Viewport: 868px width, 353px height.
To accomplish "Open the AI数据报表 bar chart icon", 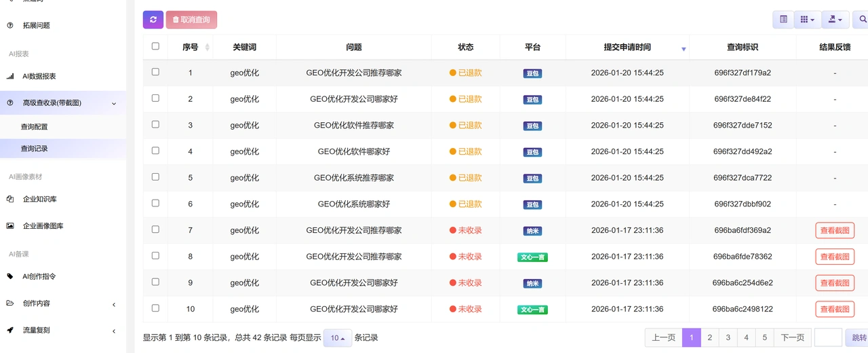I will [x=10, y=76].
